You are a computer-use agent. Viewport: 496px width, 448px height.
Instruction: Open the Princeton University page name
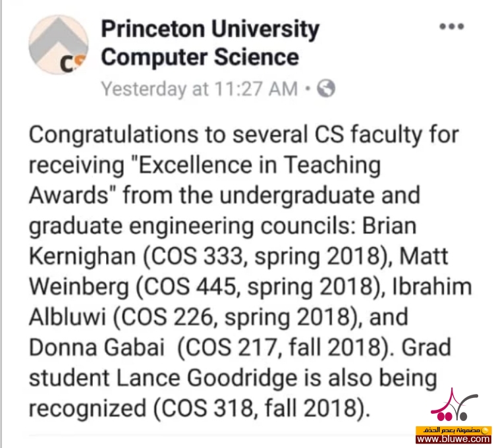point(210,30)
